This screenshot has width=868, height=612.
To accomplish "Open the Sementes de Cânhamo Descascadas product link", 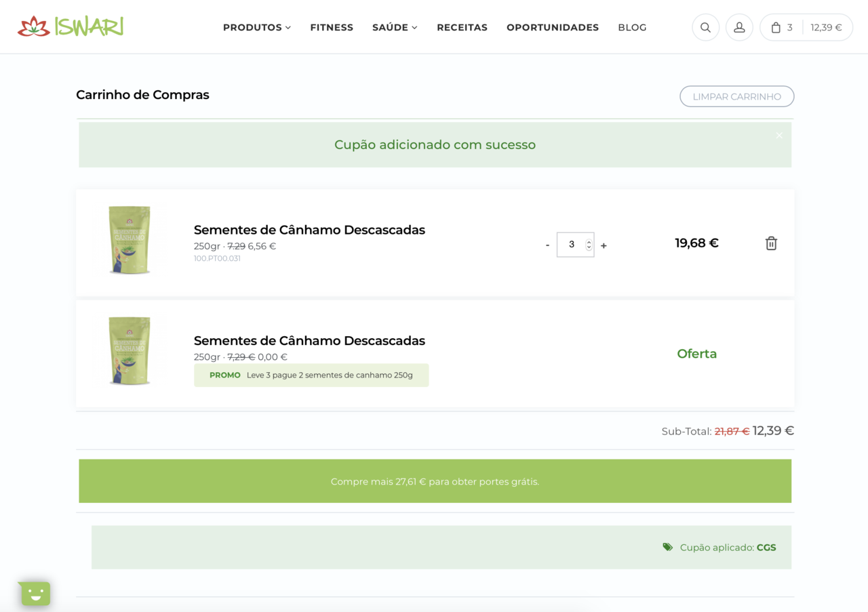I will tap(309, 230).
